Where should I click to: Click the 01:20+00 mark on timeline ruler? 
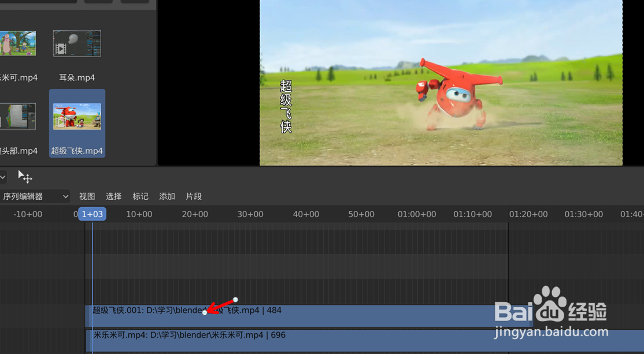point(528,214)
